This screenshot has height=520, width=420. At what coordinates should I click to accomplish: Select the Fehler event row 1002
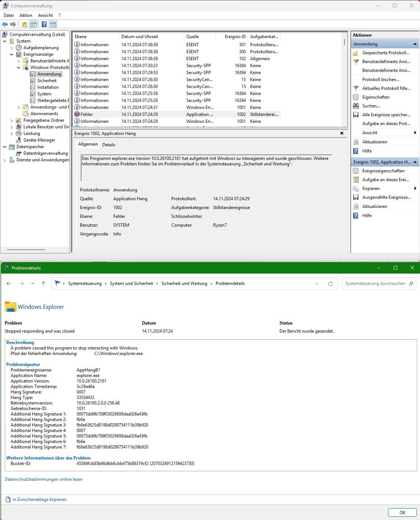point(177,114)
